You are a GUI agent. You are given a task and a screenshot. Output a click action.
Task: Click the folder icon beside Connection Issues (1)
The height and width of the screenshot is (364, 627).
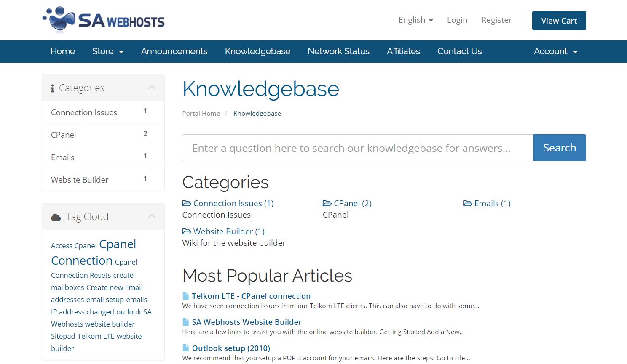186,203
